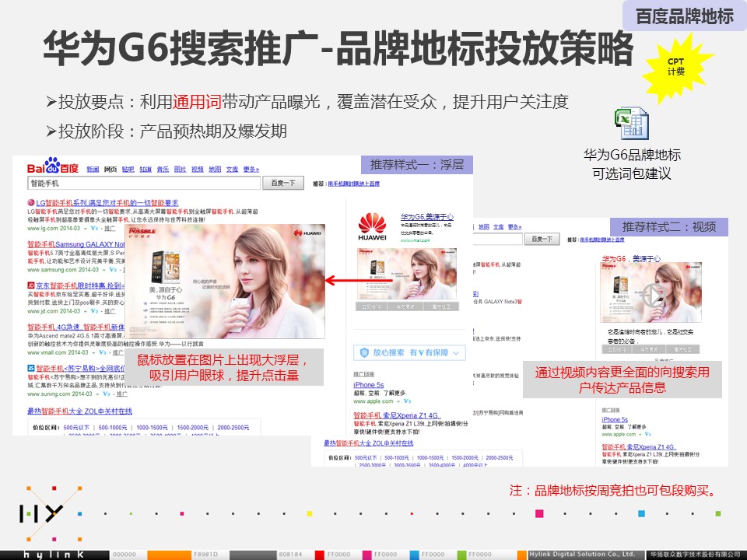747x560 pixels.
Task: Click the LG favicon beside first result
Action: coord(30,202)
